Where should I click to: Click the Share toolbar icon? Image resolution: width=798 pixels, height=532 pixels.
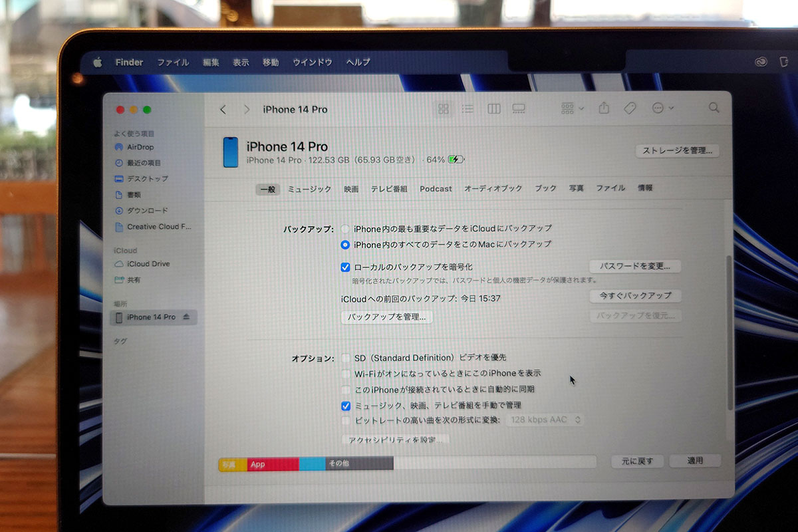click(604, 107)
